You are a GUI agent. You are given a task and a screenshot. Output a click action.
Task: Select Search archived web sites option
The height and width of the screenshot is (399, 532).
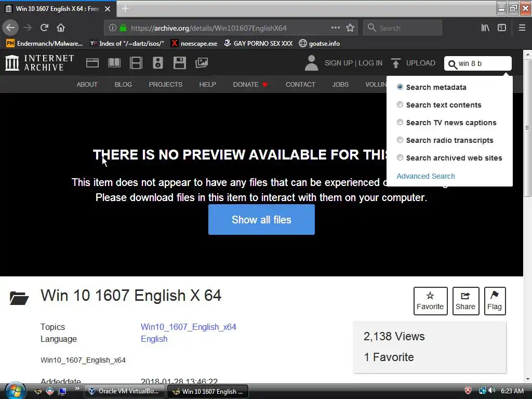pos(400,157)
